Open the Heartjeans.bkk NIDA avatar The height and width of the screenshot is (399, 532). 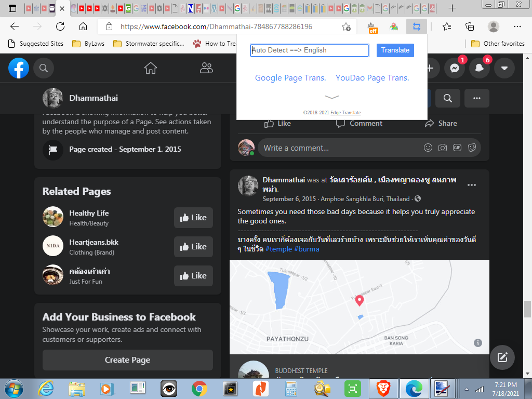(x=53, y=246)
